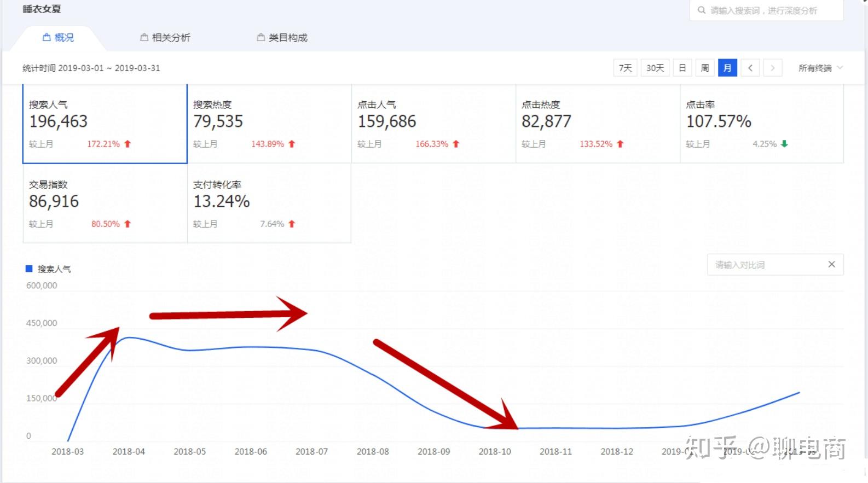
Task: Open the 概况 overview tab
Action: pyautogui.click(x=58, y=38)
